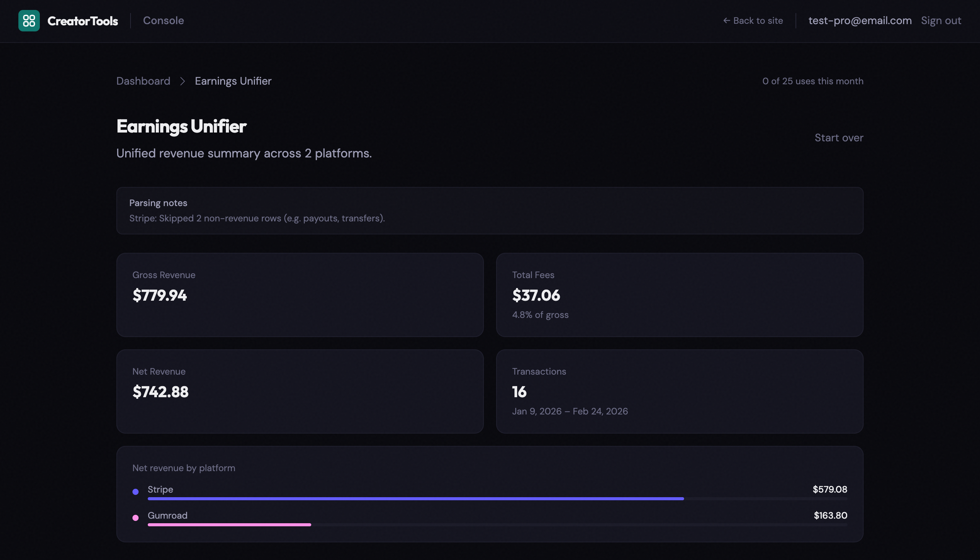This screenshot has height=560, width=980.
Task: Select the green grid app icon in header
Action: click(28, 20)
